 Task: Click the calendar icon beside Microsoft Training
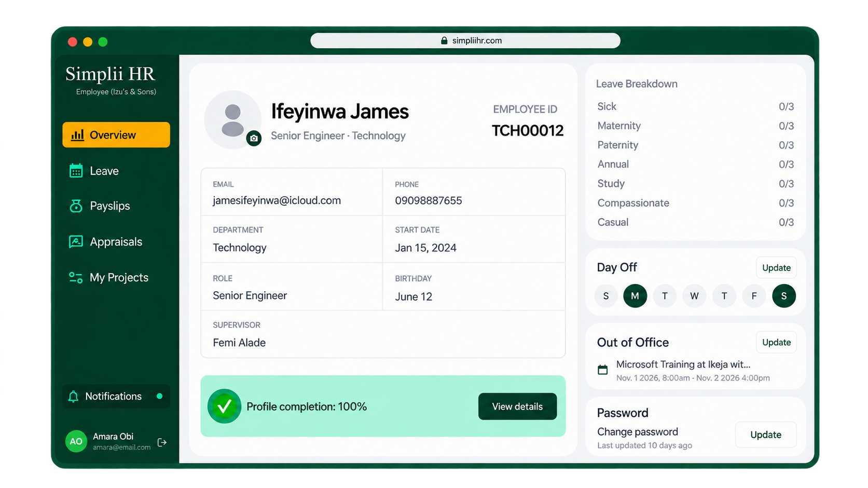click(603, 370)
